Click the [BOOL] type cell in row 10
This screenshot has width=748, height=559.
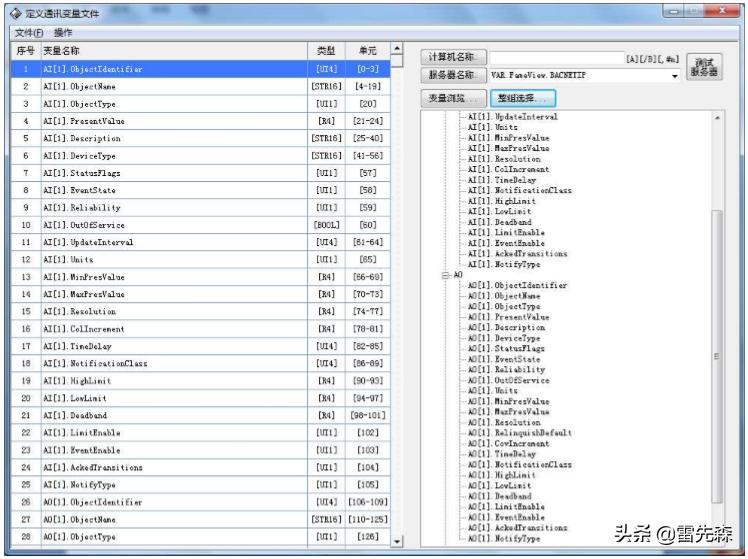point(327,225)
